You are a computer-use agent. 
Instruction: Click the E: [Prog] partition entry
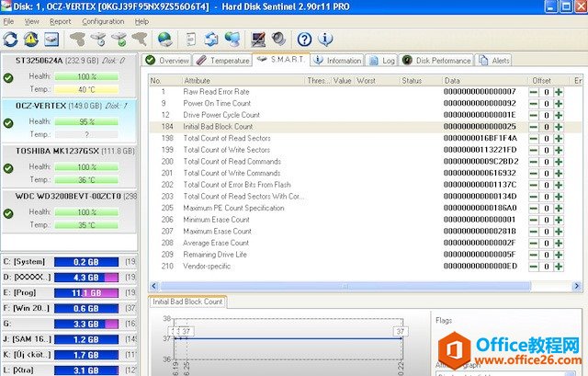pos(69,292)
